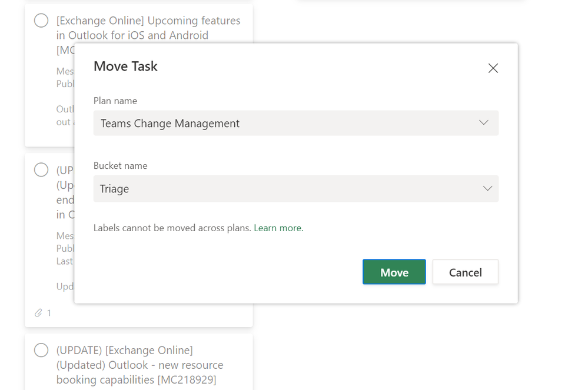Complete the MC218929 resource booking task
This screenshot has height=390, width=588.
pyautogui.click(x=41, y=350)
